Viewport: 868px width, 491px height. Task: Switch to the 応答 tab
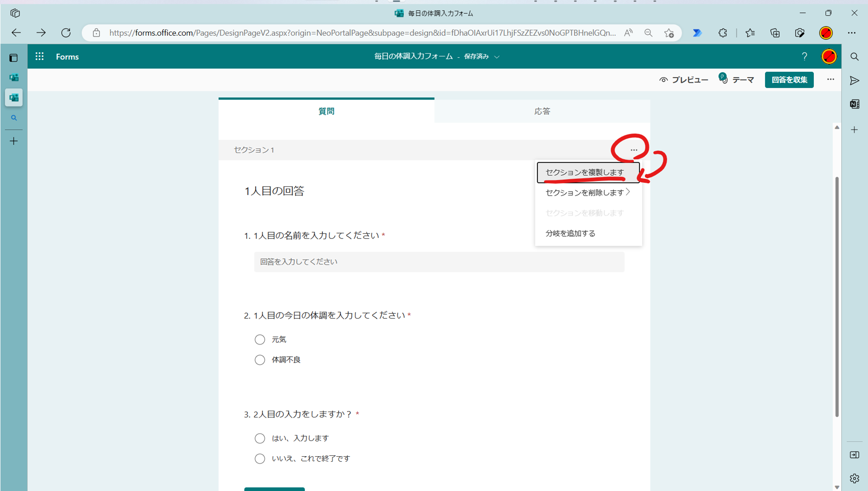(542, 111)
